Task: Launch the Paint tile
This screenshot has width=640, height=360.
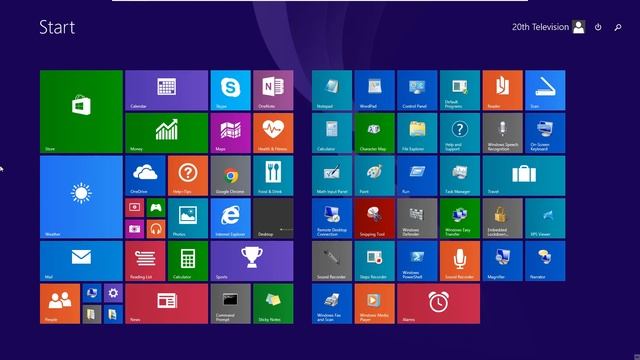Action: (375, 176)
